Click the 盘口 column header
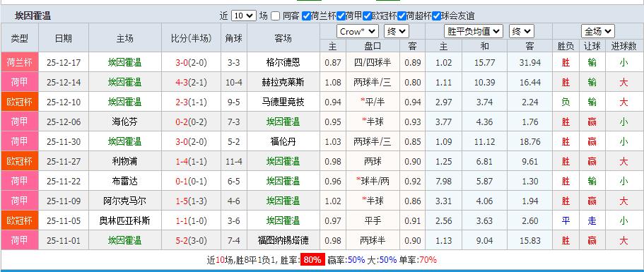Image resolution: width=644 pixels, height=272 pixels. (373, 47)
